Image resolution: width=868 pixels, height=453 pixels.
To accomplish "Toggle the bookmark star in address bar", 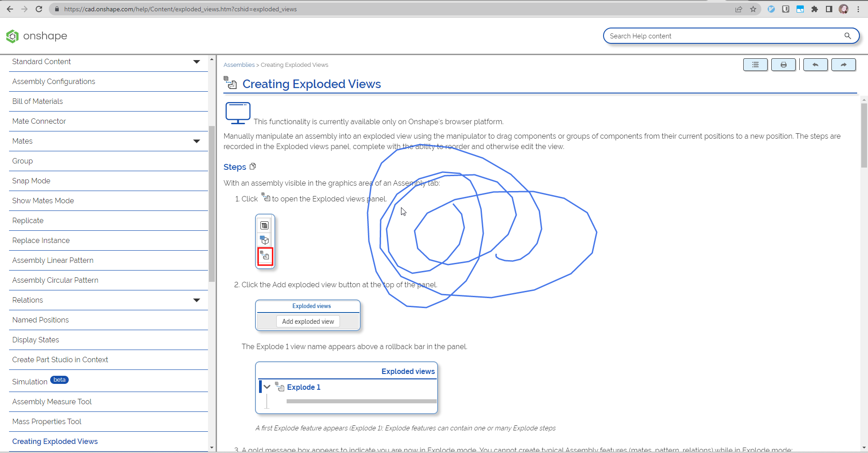I will point(753,9).
